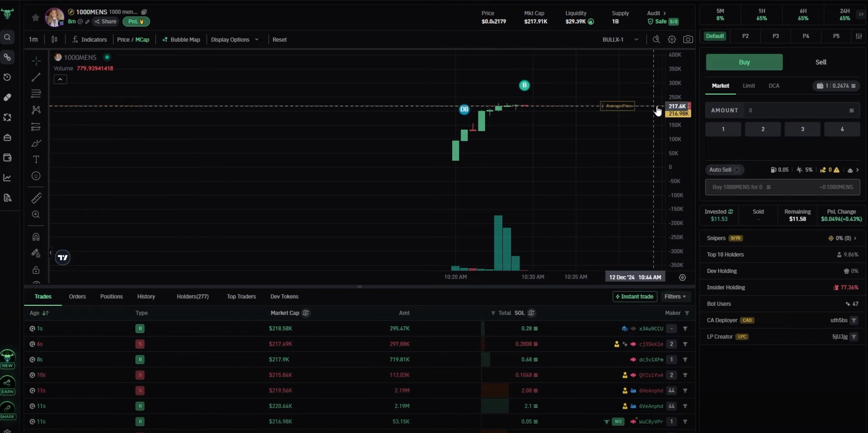
Task: Open the Filters dropdown above the trades table
Action: point(675,296)
